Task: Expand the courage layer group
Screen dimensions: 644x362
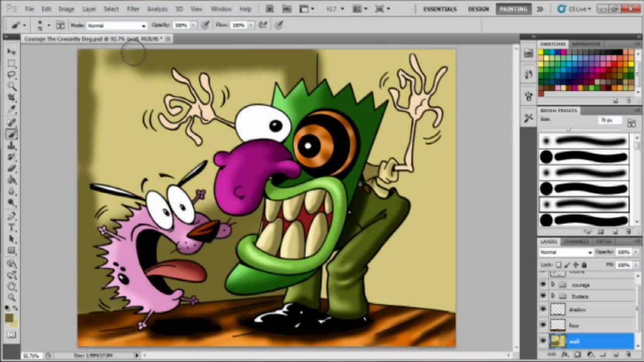Action: (x=553, y=285)
